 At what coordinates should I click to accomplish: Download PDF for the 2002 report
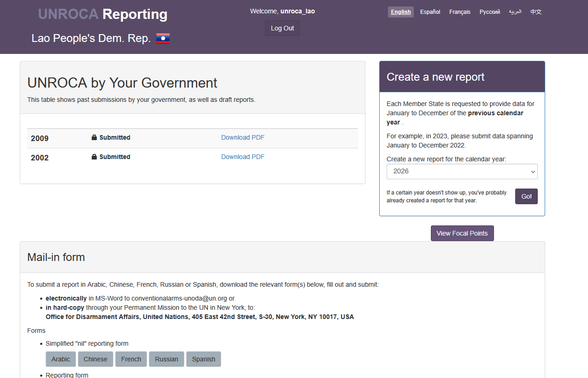[243, 157]
